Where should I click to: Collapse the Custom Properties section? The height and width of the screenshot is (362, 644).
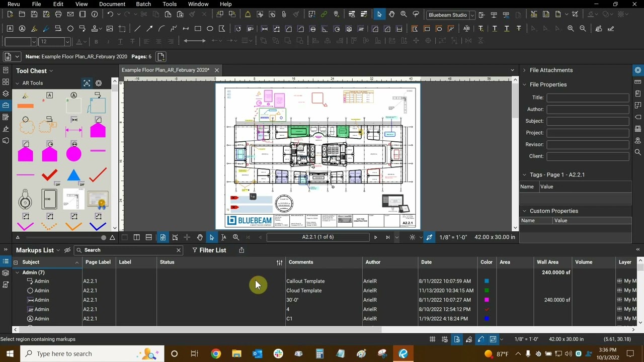click(524, 211)
